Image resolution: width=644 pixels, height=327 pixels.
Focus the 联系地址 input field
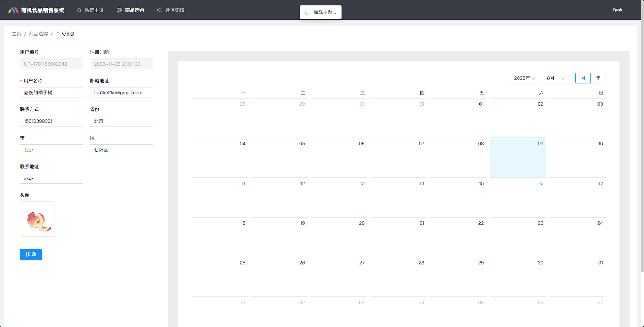(x=52, y=178)
